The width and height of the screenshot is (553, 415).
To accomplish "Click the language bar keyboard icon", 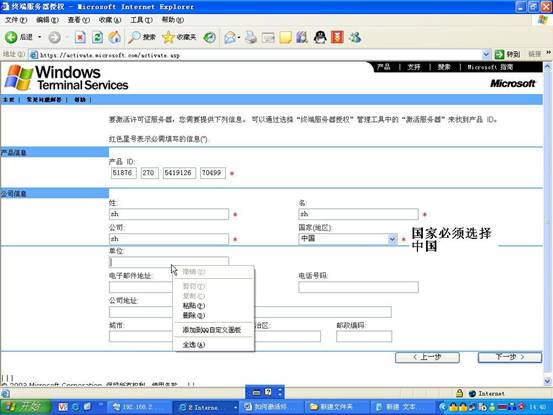I will (x=257, y=392).
